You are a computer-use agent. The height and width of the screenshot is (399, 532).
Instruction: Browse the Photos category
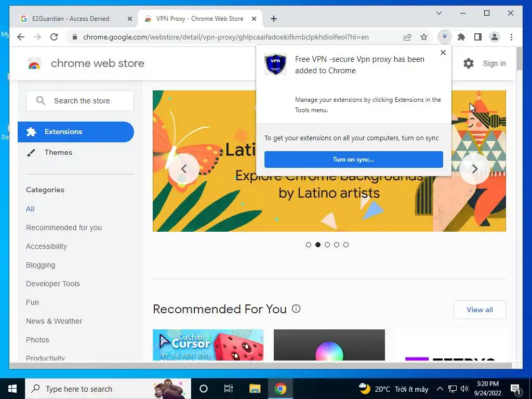(37, 340)
